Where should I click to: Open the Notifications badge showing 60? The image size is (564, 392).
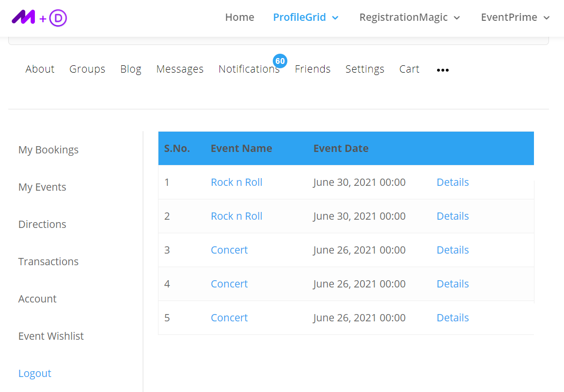pos(280,61)
